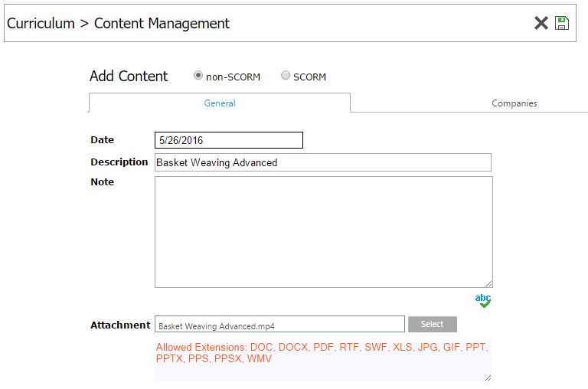Click the Description field label

tap(119, 162)
